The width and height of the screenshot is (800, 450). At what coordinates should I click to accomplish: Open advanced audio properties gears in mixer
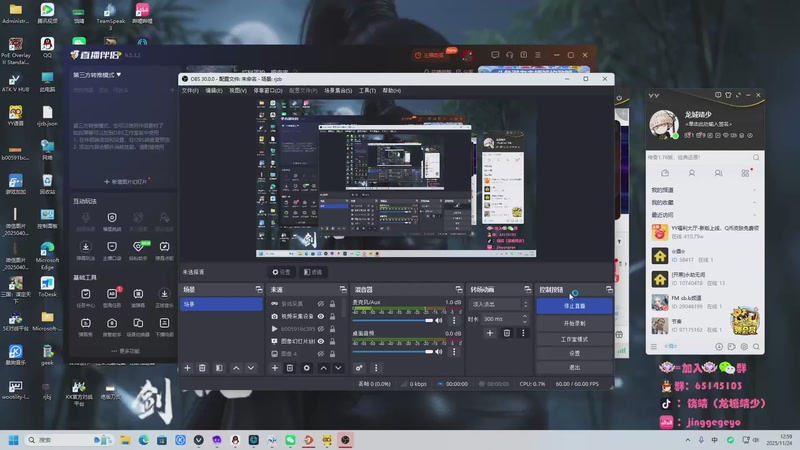[359, 368]
